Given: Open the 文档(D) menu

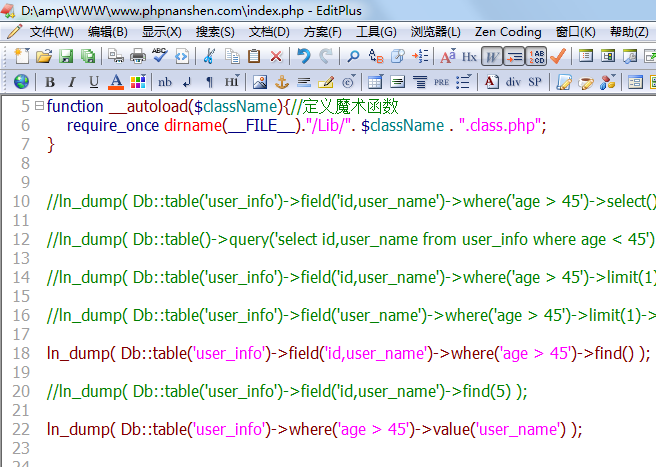Looking at the screenshot, I should point(269,32).
